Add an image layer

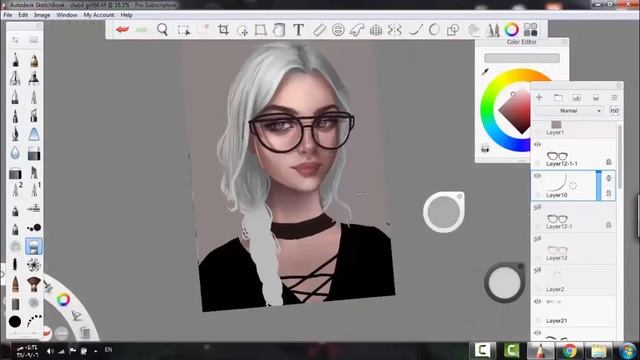point(576,98)
